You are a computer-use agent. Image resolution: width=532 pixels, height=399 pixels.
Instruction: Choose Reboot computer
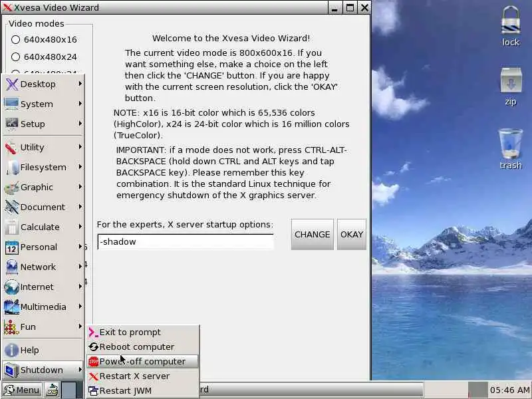[x=143, y=347]
